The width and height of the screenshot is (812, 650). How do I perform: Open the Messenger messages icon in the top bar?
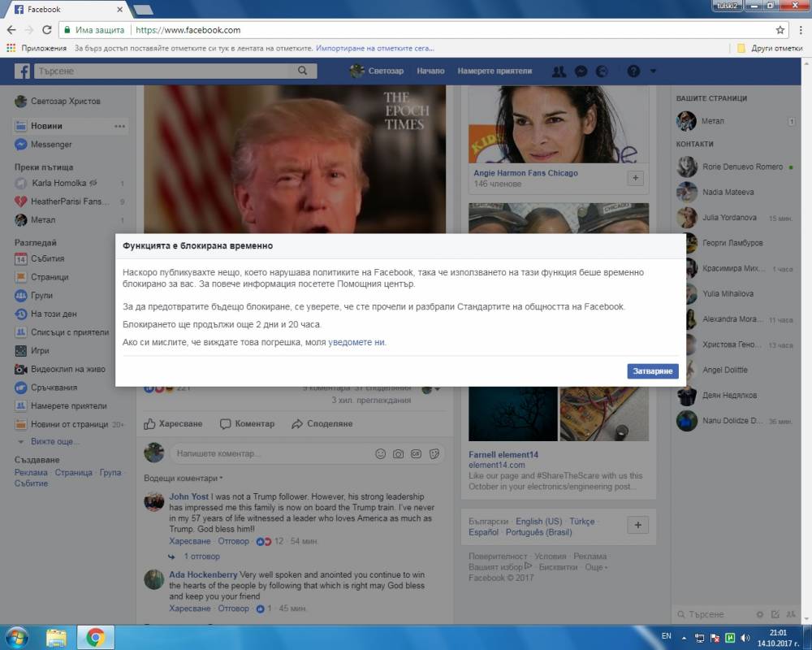click(x=581, y=71)
